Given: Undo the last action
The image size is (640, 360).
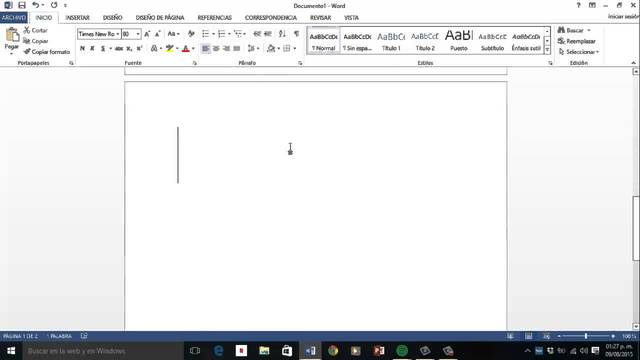Looking at the screenshot, I should (x=36, y=5).
